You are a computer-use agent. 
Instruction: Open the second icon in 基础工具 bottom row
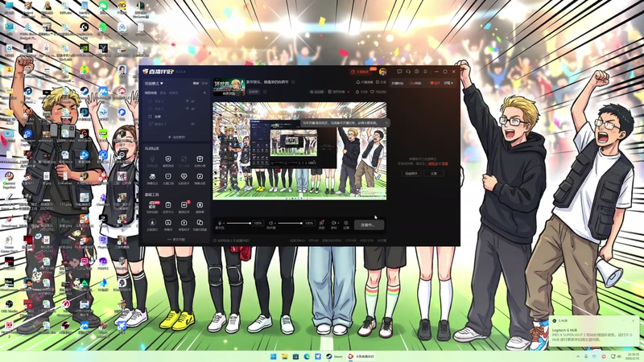click(x=168, y=224)
